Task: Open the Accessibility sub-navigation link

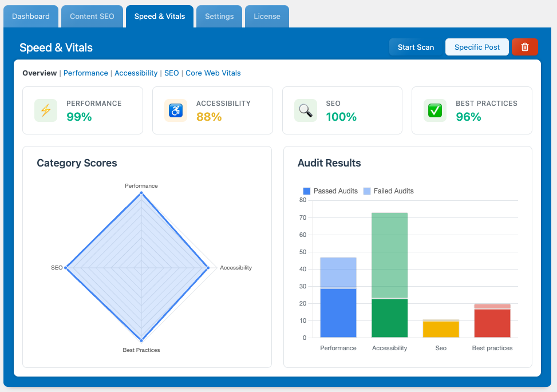Action: coord(136,73)
